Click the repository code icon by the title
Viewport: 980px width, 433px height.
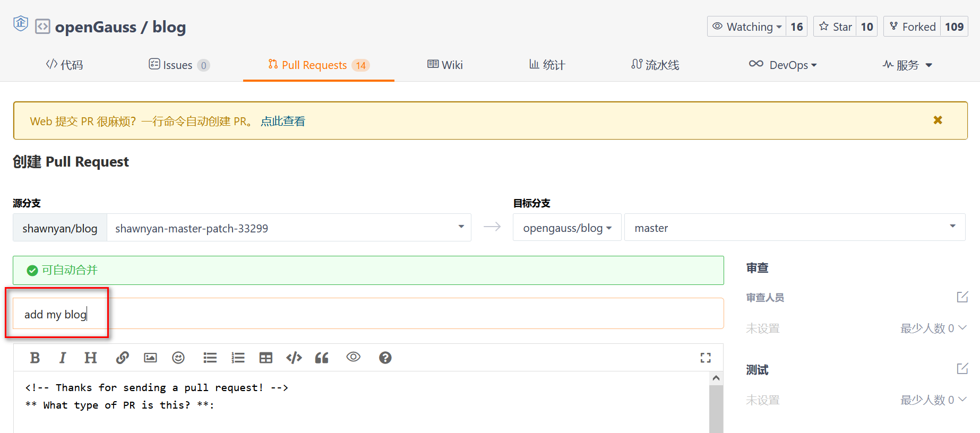click(x=42, y=27)
